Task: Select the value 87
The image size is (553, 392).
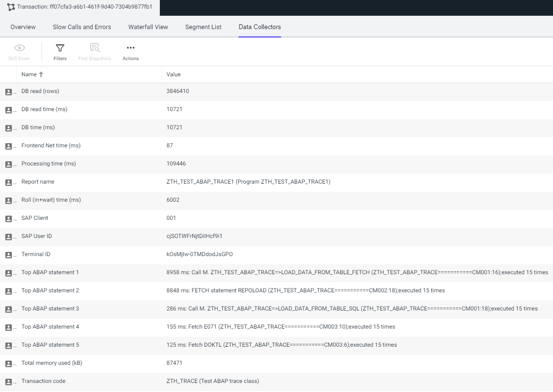Action: click(170, 145)
